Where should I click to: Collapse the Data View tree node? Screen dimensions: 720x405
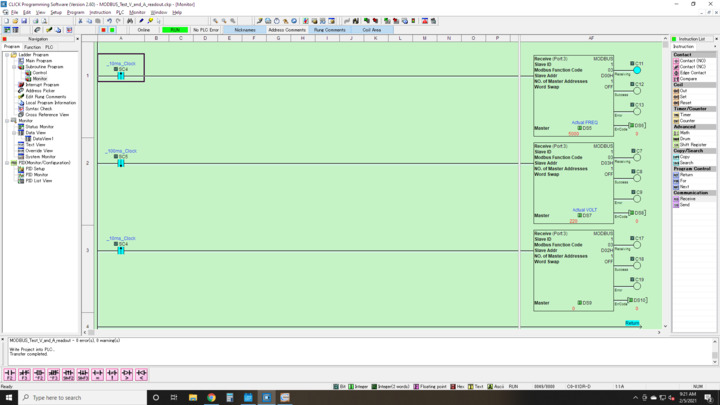coord(14,133)
